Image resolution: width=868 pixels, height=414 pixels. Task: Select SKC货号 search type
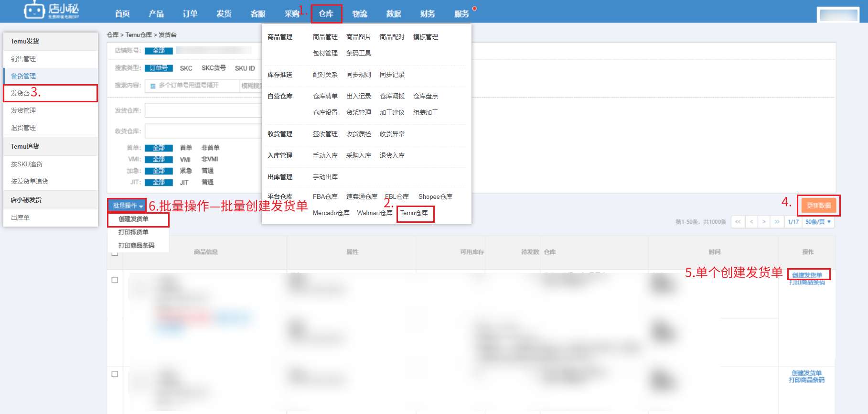coord(214,68)
